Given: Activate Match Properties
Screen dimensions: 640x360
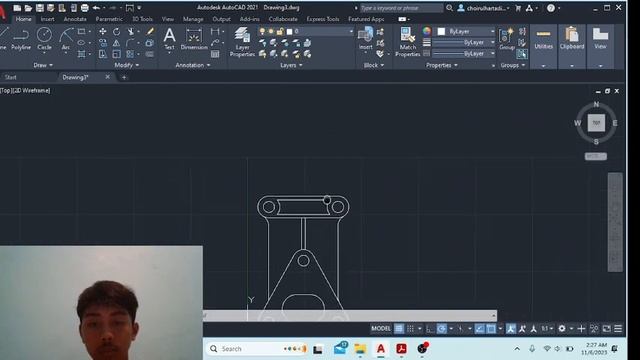Looking at the screenshot, I should coord(407,42).
